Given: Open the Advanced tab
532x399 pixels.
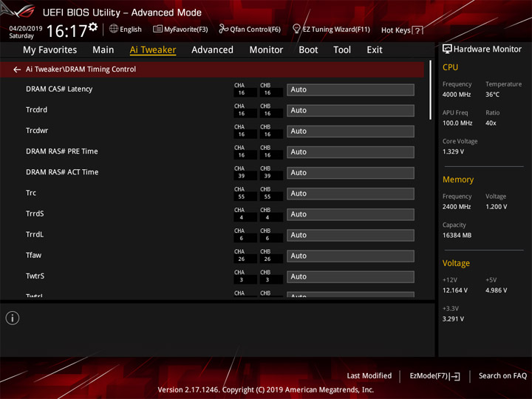Looking at the screenshot, I should [x=212, y=50].
